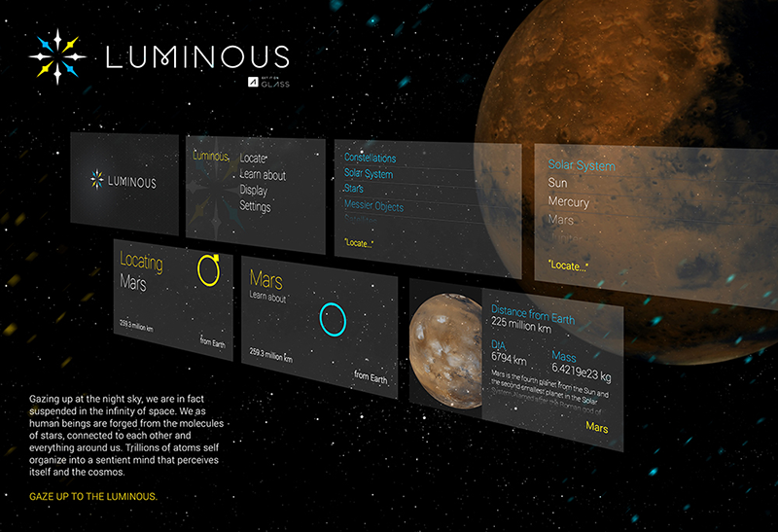Viewport: 778px width, 532px height.
Task: Open Settings in the Luminous menu
Action: coord(255,206)
